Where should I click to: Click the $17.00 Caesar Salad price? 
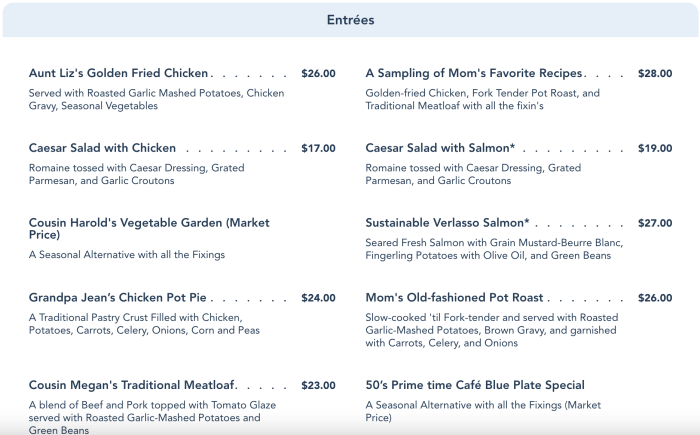[x=318, y=148]
